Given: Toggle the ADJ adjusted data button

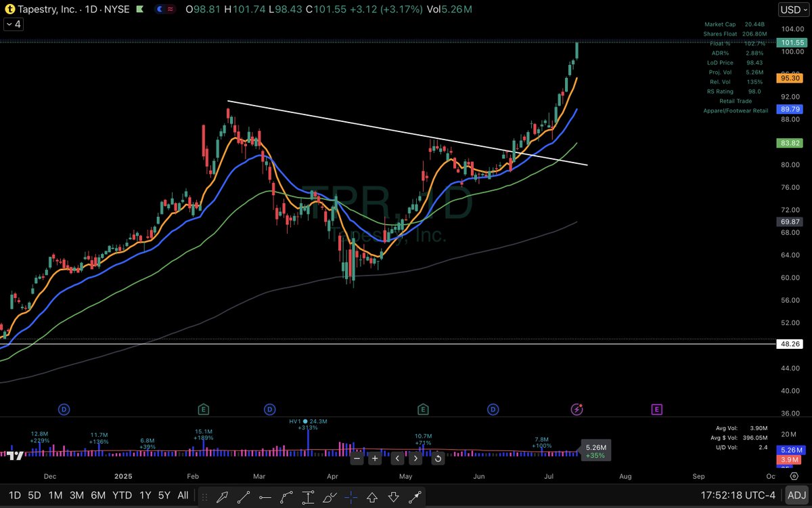Looking at the screenshot, I should 796,495.
